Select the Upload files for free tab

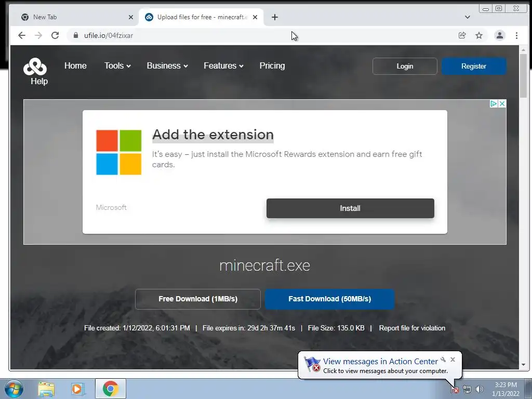pyautogui.click(x=200, y=17)
